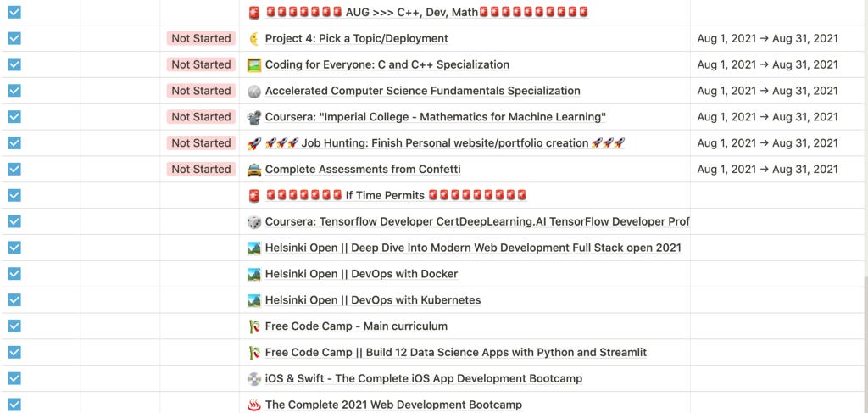Toggle checkbox for DevOps with Kubernetes row
This screenshot has width=868, height=413.
click(x=14, y=300)
